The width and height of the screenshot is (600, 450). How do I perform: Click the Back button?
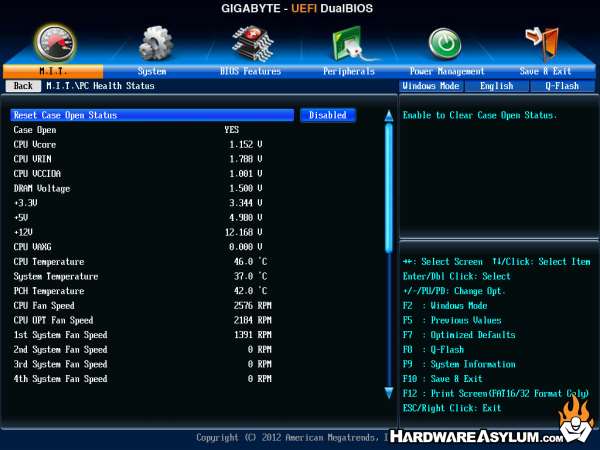pyautogui.click(x=23, y=86)
